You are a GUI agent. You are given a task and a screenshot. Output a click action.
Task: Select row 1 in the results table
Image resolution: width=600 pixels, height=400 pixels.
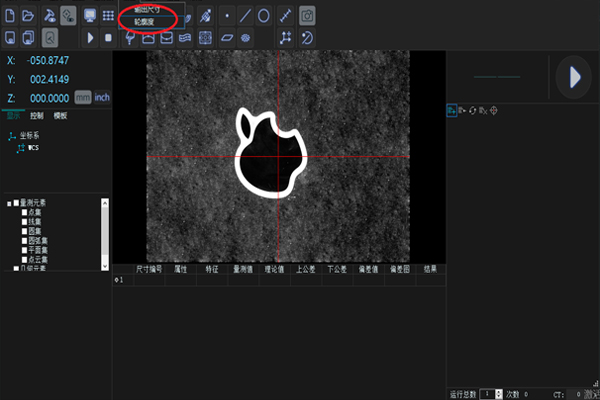point(279,280)
